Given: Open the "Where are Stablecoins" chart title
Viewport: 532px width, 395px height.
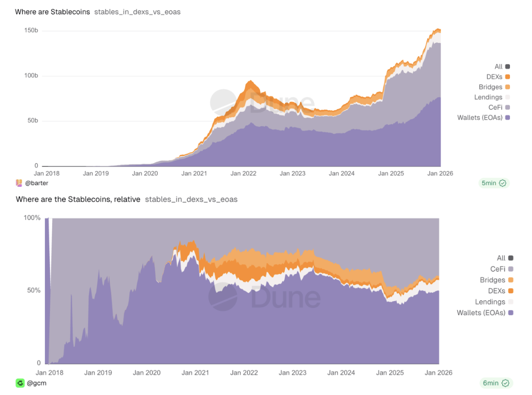Looking at the screenshot, I should point(53,12).
